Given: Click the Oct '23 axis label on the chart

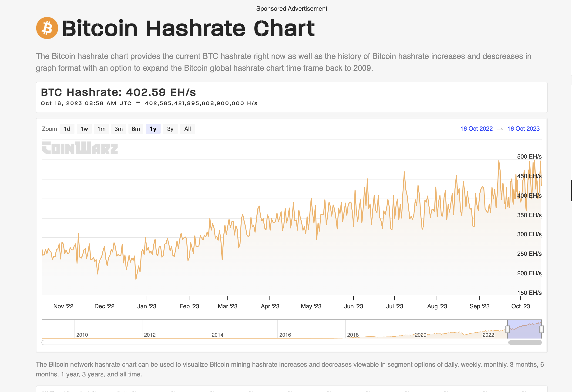Looking at the screenshot, I should (x=520, y=306).
